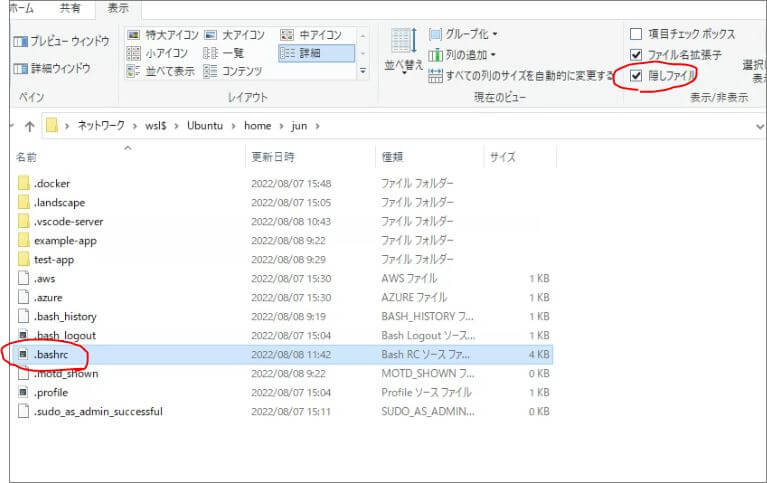
Task: Select the .bashrc file icon
Action: click(23, 354)
